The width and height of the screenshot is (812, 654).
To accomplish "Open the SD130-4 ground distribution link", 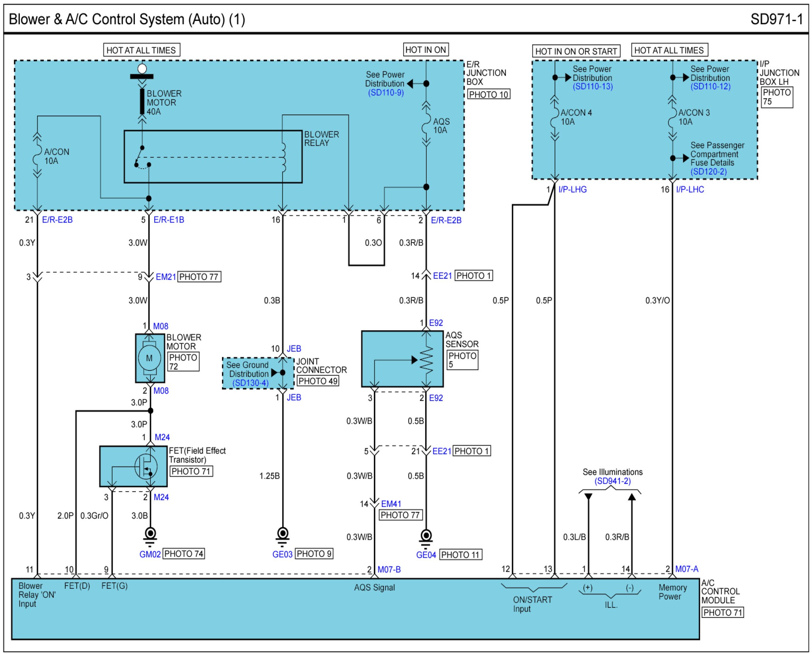I will (x=250, y=383).
